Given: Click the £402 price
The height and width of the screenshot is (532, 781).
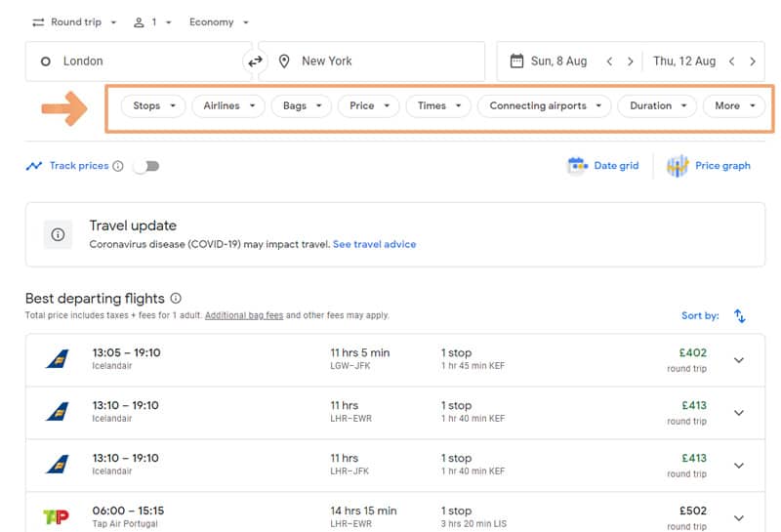Looking at the screenshot, I should point(693,353).
